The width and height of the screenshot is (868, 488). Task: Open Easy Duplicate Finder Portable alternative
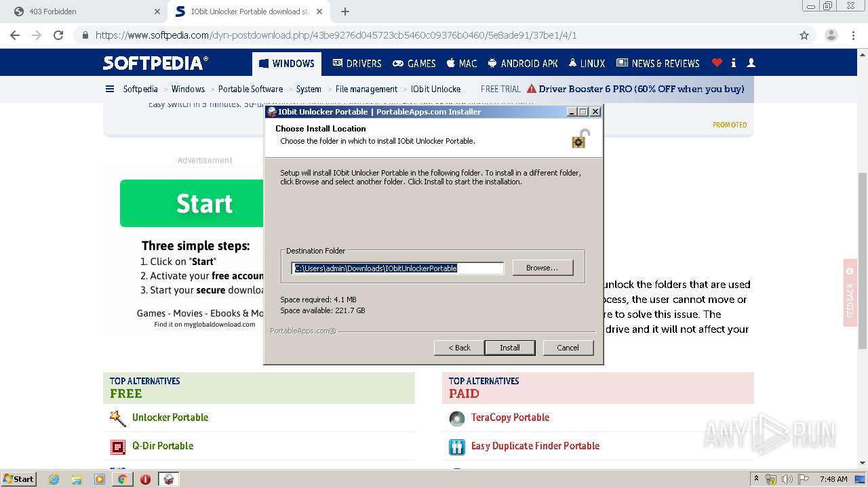(535, 446)
